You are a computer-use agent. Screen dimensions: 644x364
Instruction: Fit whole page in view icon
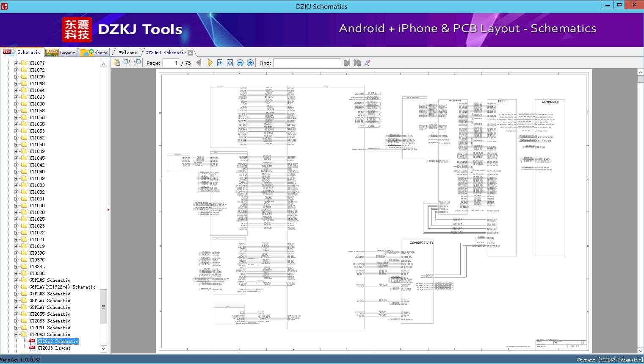click(230, 63)
